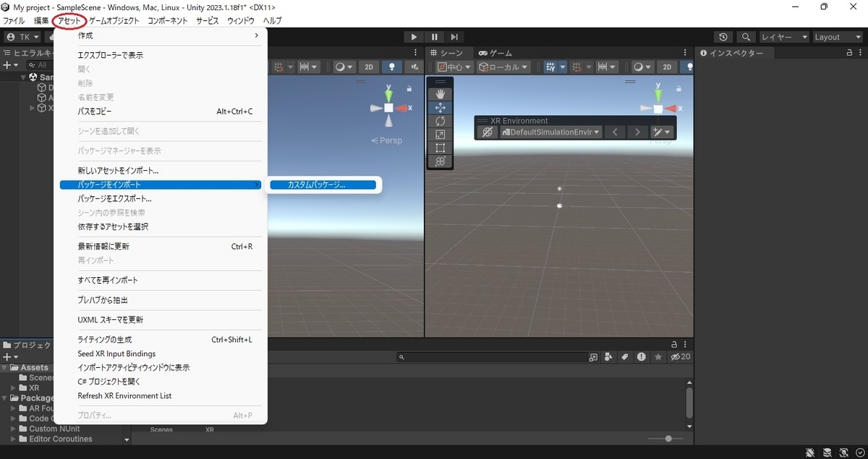The height and width of the screenshot is (459, 868).
Task: Select the Rotate tool
Action: tap(441, 121)
